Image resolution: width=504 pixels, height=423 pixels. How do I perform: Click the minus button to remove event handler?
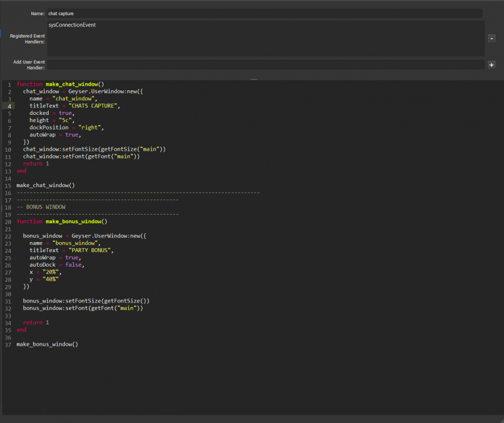tap(492, 39)
